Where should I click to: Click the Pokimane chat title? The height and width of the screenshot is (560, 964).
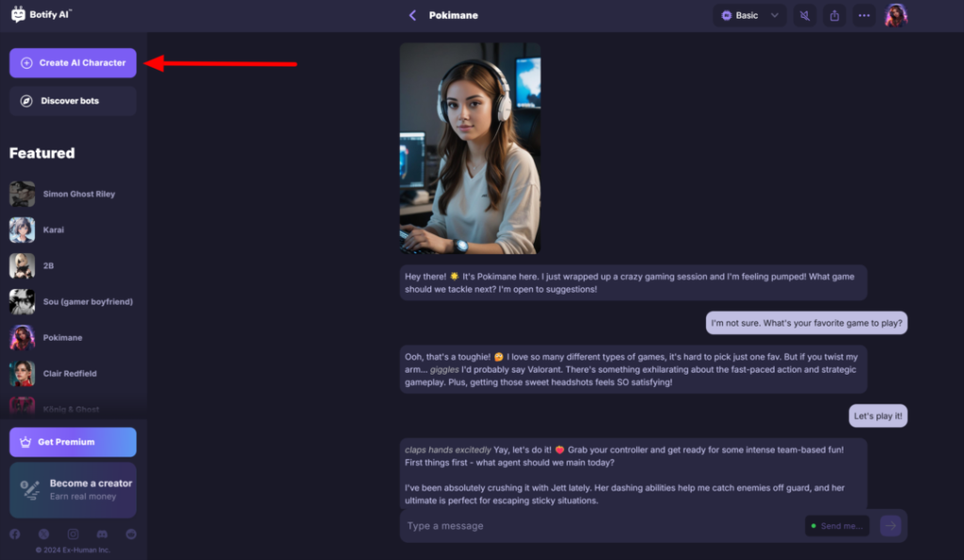tap(453, 15)
